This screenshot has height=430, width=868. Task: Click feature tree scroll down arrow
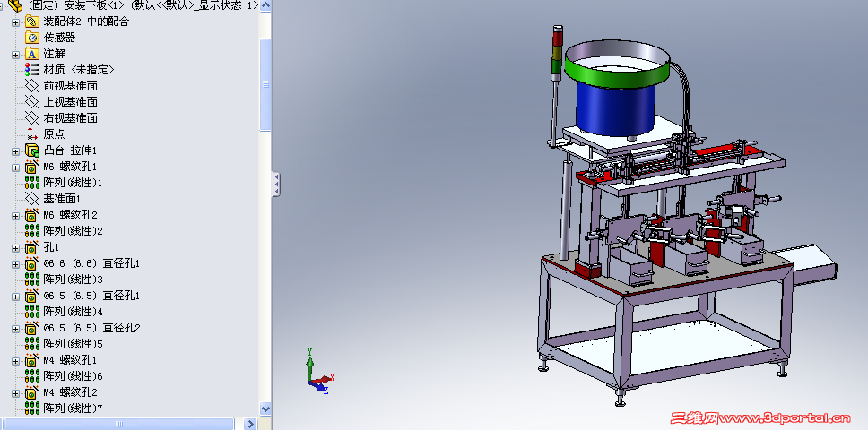point(265,409)
